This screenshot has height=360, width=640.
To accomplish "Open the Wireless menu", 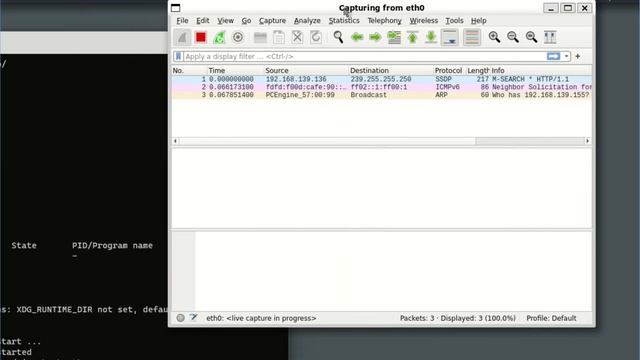I will pos(424,20).
